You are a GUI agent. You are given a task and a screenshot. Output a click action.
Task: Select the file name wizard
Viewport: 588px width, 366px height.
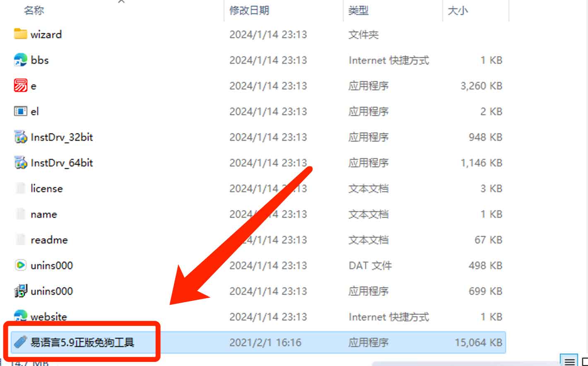coord(46,34)
